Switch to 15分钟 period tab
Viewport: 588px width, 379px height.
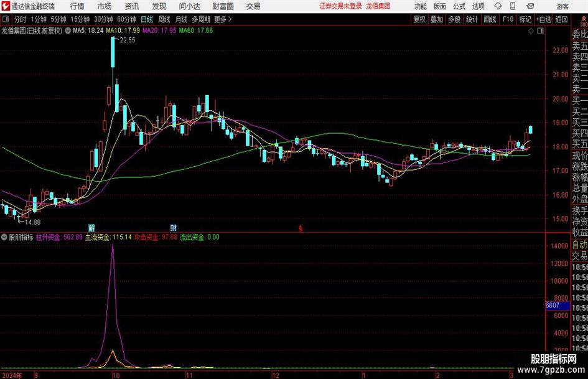(80, 19)
